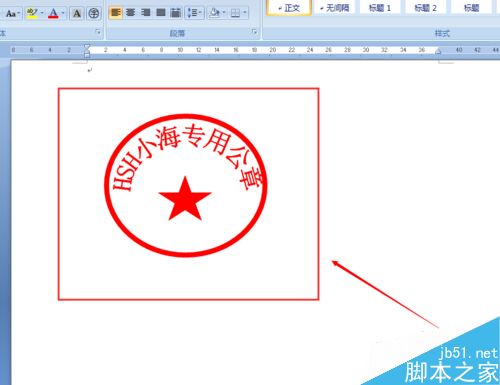Screen dimensions: 500x385
Task: Open the Change Case (Aa) menu
Action: click(x=13, y=13)
